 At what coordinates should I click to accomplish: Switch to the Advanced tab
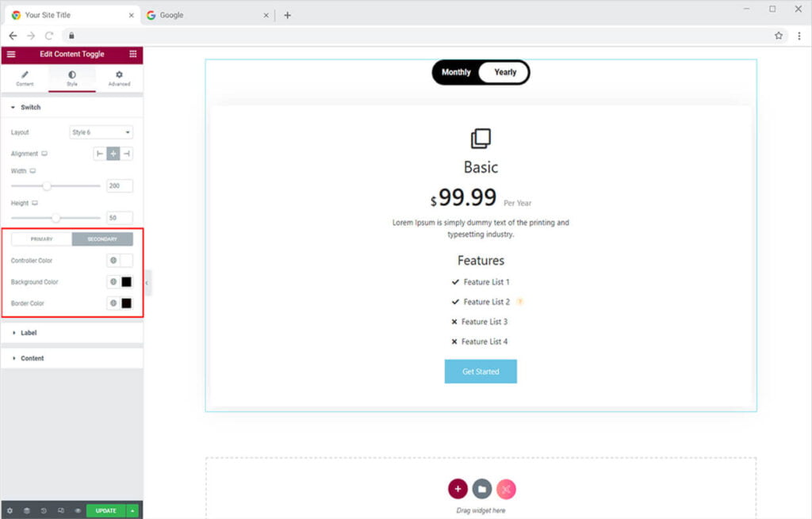point(119,78)
